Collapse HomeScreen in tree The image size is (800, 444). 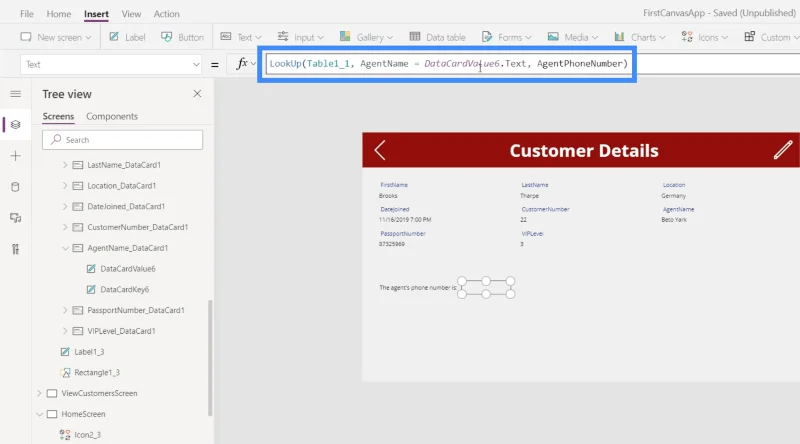39,414
